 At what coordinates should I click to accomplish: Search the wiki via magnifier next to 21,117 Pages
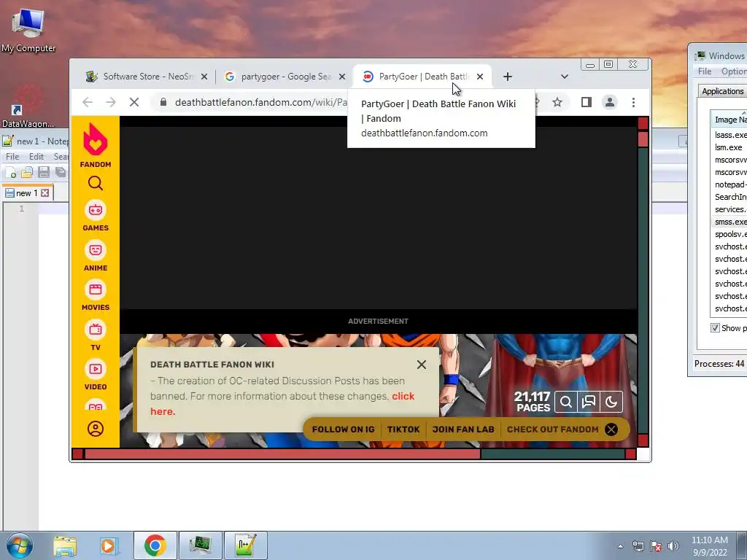(566, 402)
